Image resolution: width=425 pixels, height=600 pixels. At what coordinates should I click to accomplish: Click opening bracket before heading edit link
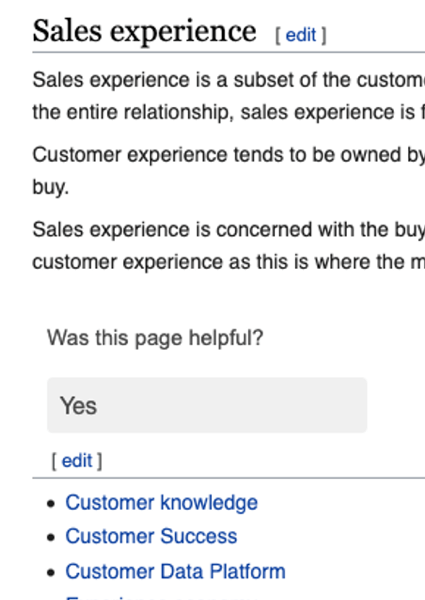pyautogui.click(x=278, y=36)
